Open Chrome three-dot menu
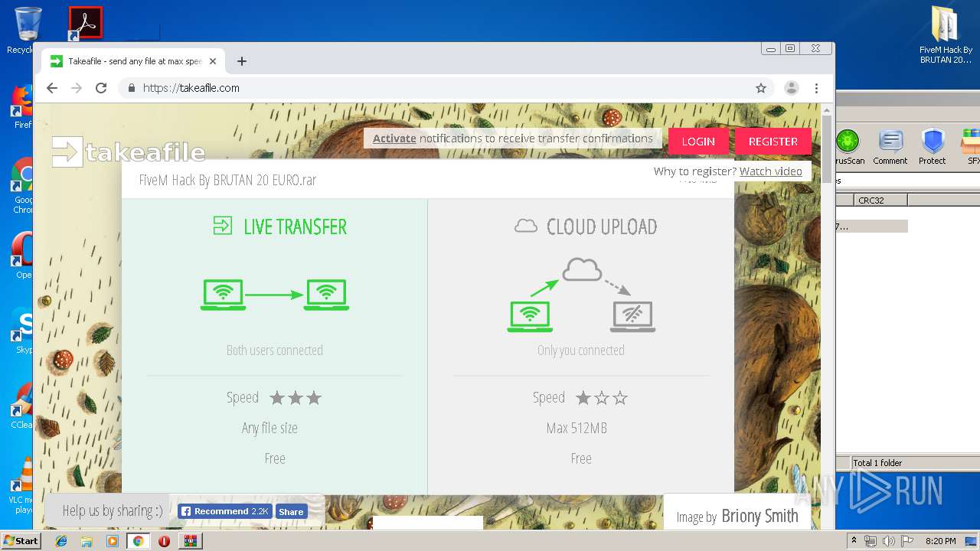Viewport: 980px width, 551px height. 817,88
